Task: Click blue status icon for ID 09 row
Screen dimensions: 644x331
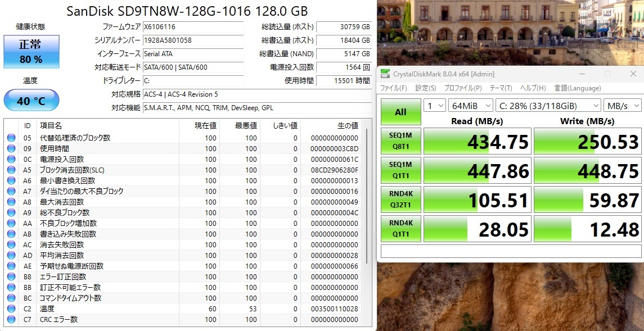Action: point(11,148)
